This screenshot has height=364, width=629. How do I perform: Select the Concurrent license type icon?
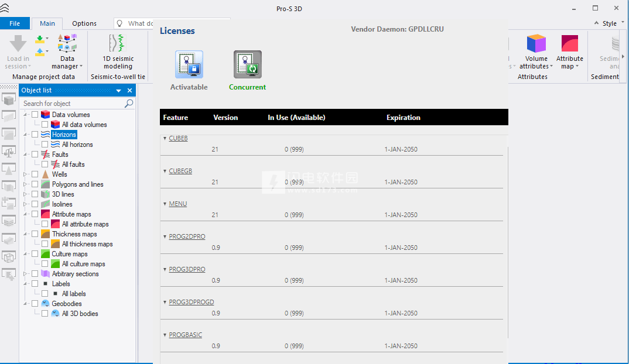point(248,64)
